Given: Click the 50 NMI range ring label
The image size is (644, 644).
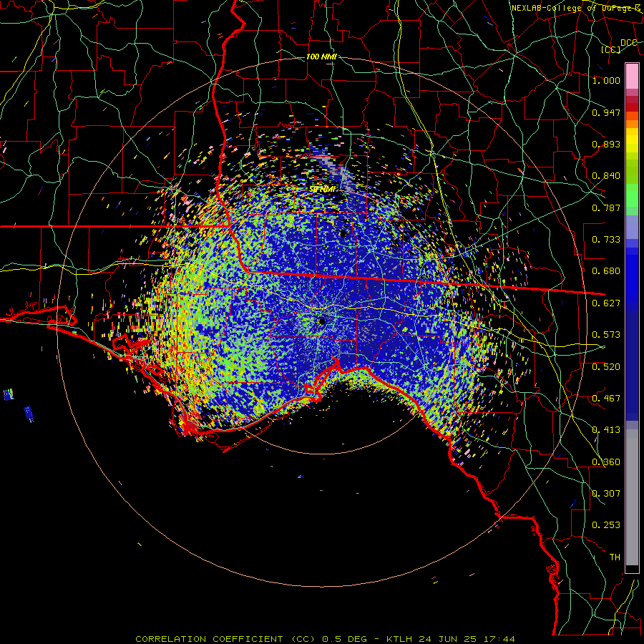Looking at the screenshot, I should coord(323,190).
